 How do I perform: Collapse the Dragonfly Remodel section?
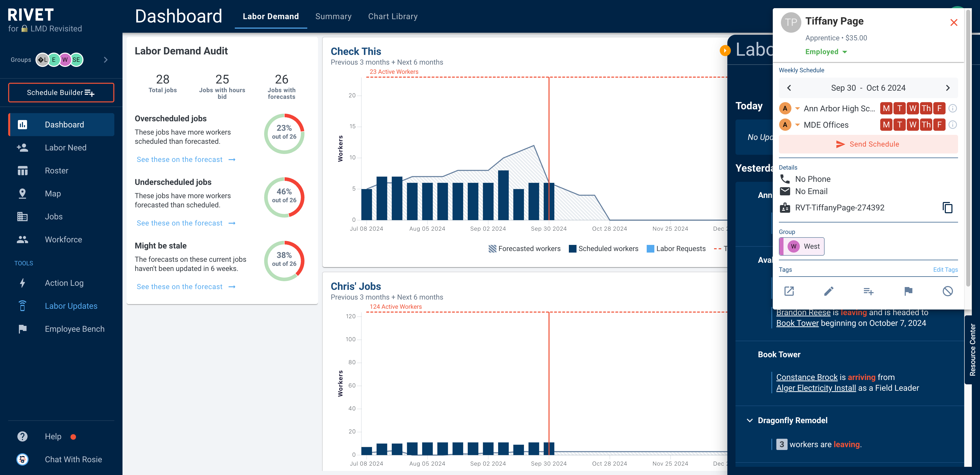pyautogui.click(x=750, y=420)
